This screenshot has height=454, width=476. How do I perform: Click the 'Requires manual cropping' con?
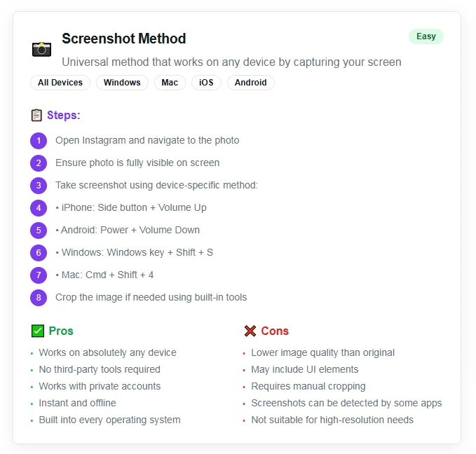click(x=308, y=386)
